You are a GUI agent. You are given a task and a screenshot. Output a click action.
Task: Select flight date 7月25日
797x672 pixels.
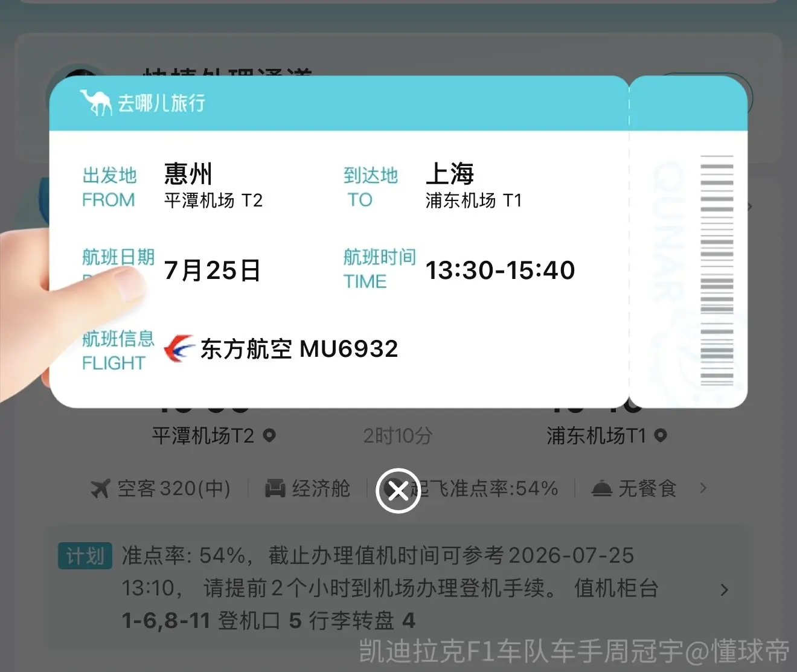point(212,270)
